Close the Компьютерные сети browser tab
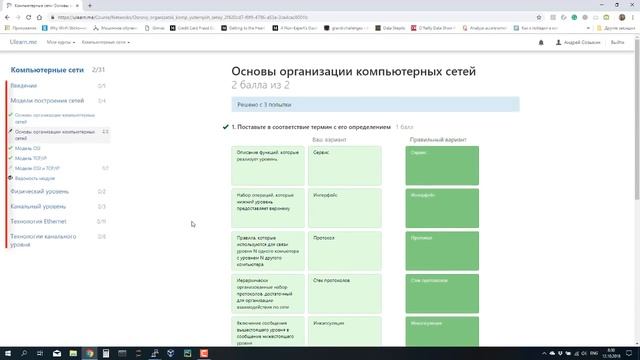The image size is (640, 360). (77, 6)
